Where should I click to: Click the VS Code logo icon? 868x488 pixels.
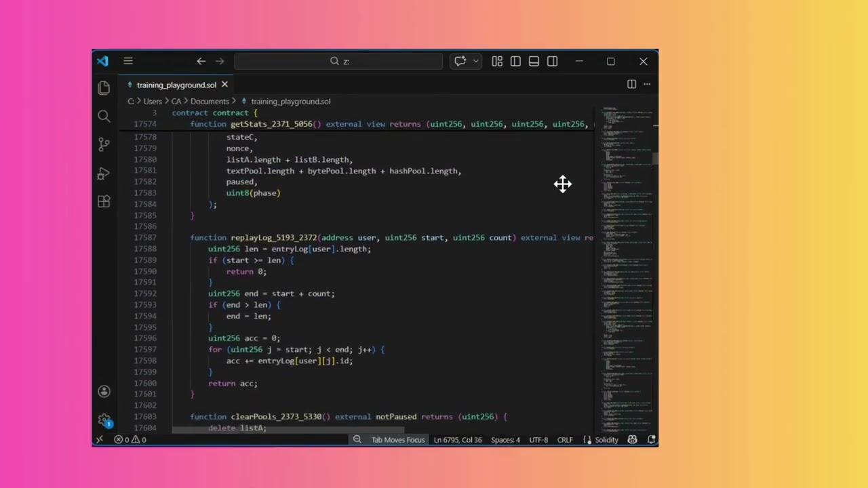tap(102, 61)
